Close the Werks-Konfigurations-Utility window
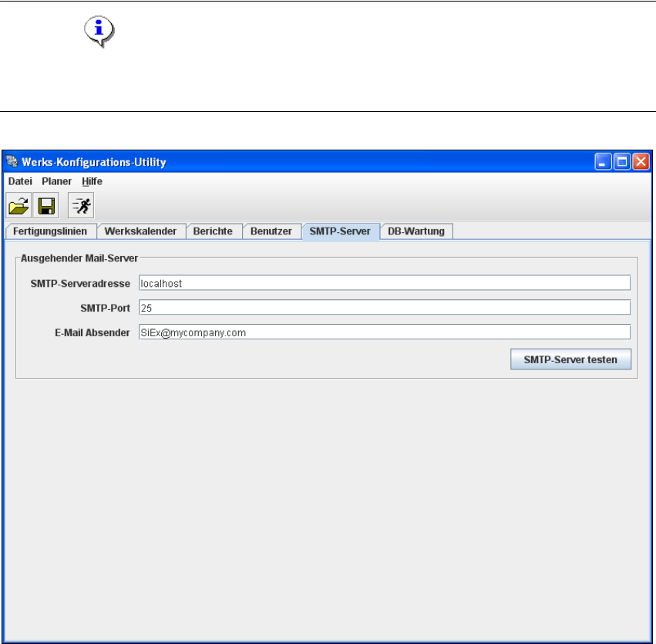Viewport: 656px width, 644px height. (x=641, y=161)
